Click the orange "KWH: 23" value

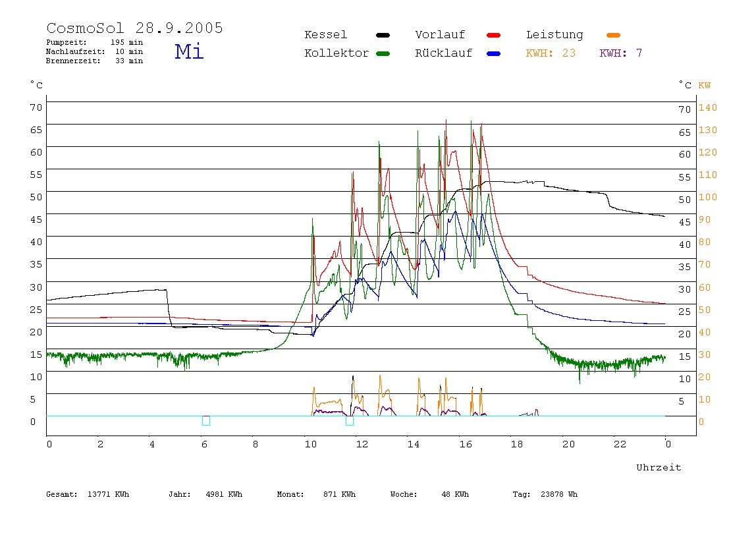[551, 53]
